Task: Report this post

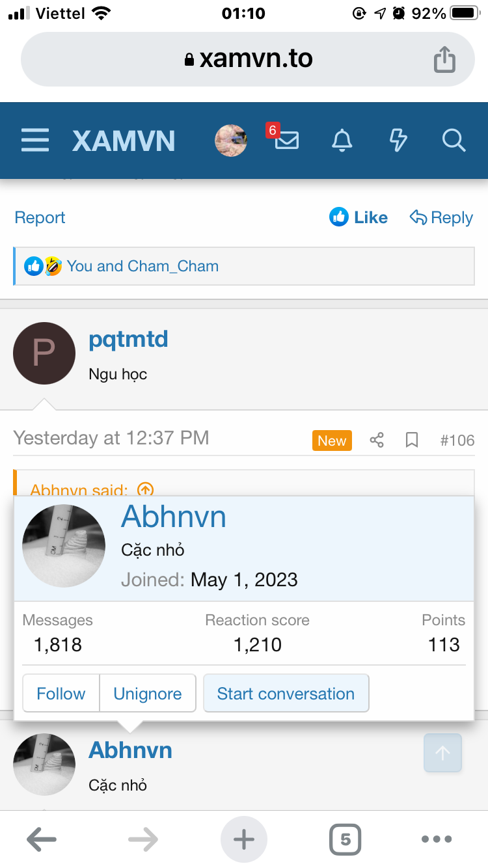Action: click(40, 217)
